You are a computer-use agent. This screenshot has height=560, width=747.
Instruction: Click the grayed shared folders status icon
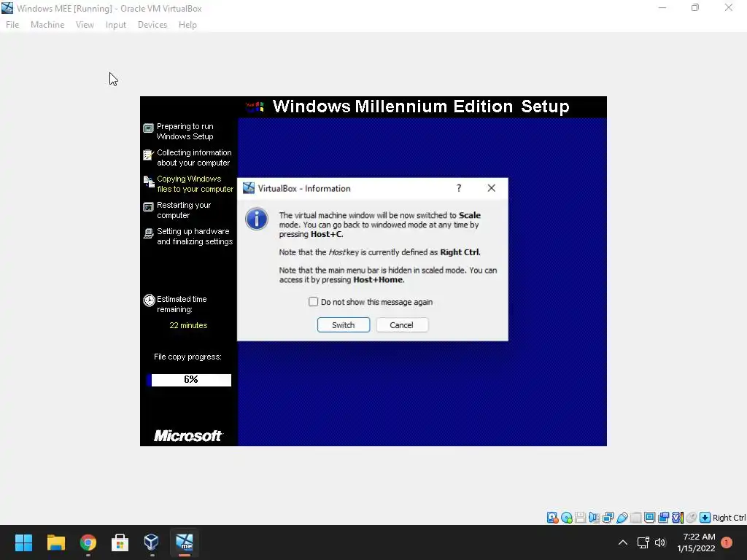[635, 518]
